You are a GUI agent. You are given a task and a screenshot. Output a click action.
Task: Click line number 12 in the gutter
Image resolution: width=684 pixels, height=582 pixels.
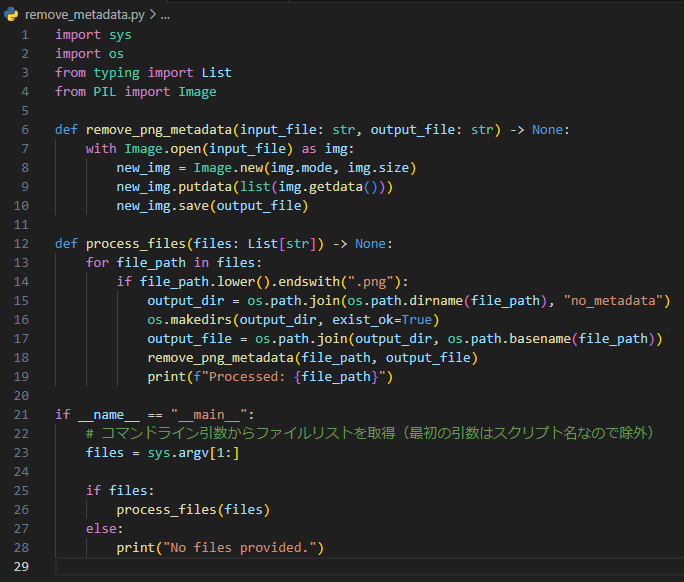(x=21, y=243)
